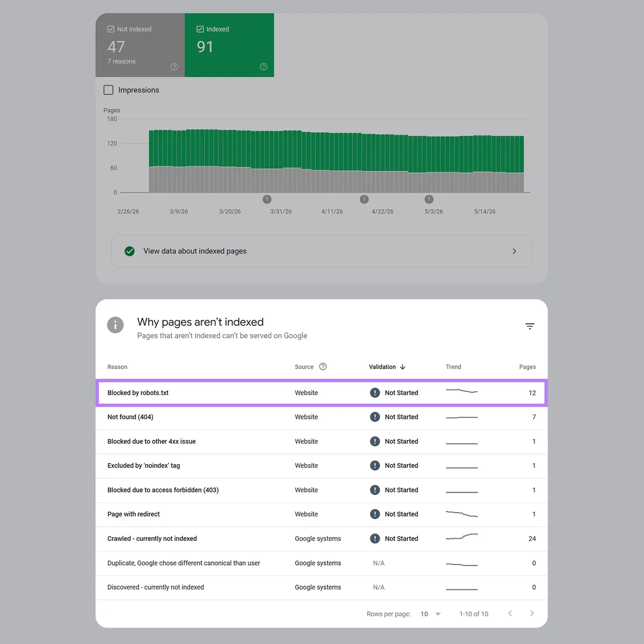Click the green checkmark icon beside View data
The image size is (644, 644).
130,251
